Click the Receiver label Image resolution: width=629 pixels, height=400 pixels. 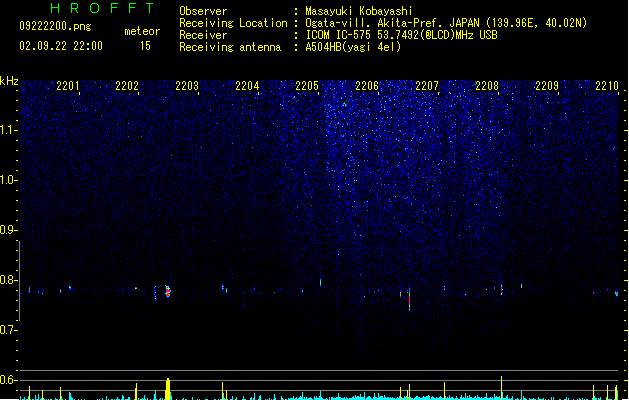pyautogui.click(x=203, y=35)
